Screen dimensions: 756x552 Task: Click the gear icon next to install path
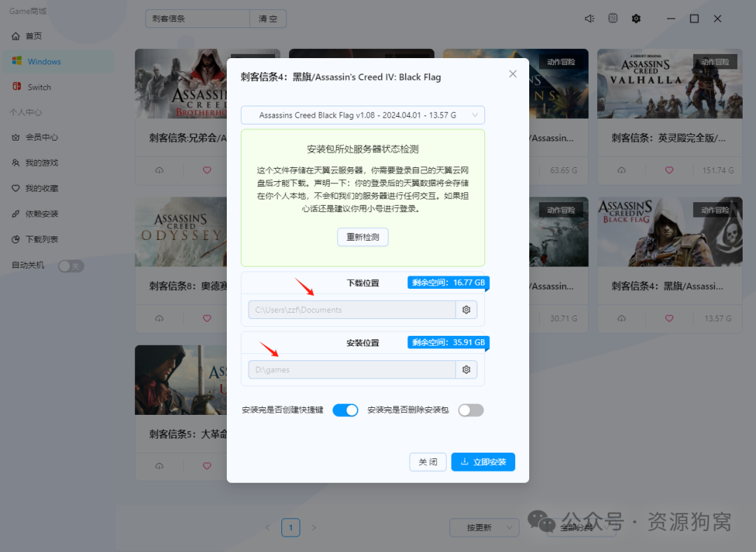pos(466,369)
